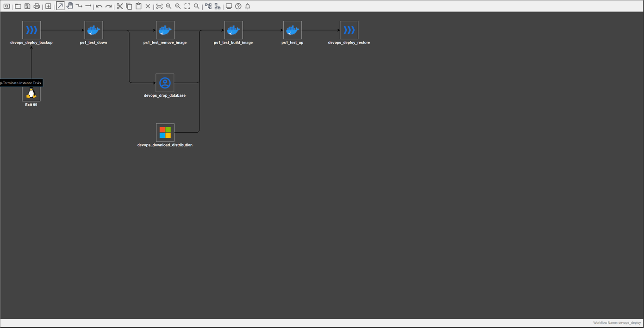Click the scissors Cut icon
This screenshot has width=644, height=328.
click(x=120, y=6)
